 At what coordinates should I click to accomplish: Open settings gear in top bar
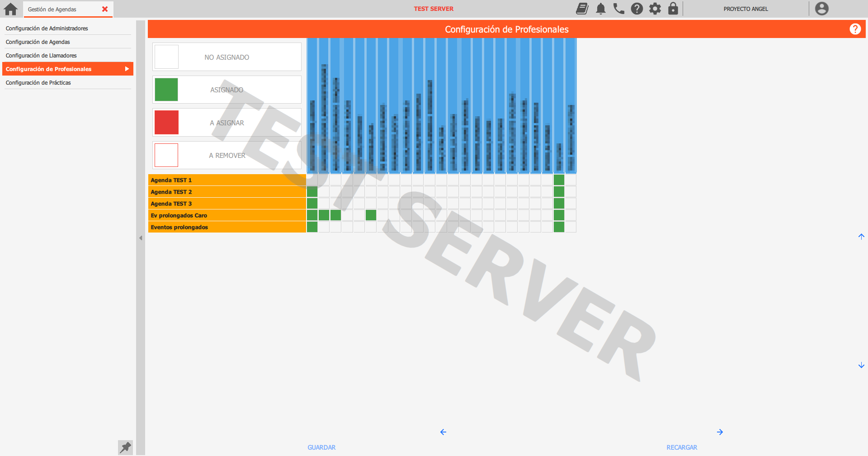pyautogui.click(x=655, y=9)
